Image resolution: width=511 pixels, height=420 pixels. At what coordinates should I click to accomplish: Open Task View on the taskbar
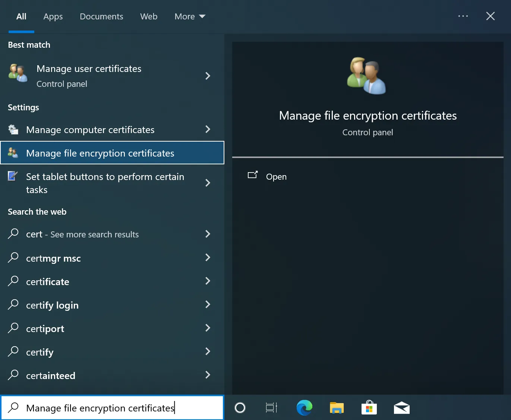point(271,408)
